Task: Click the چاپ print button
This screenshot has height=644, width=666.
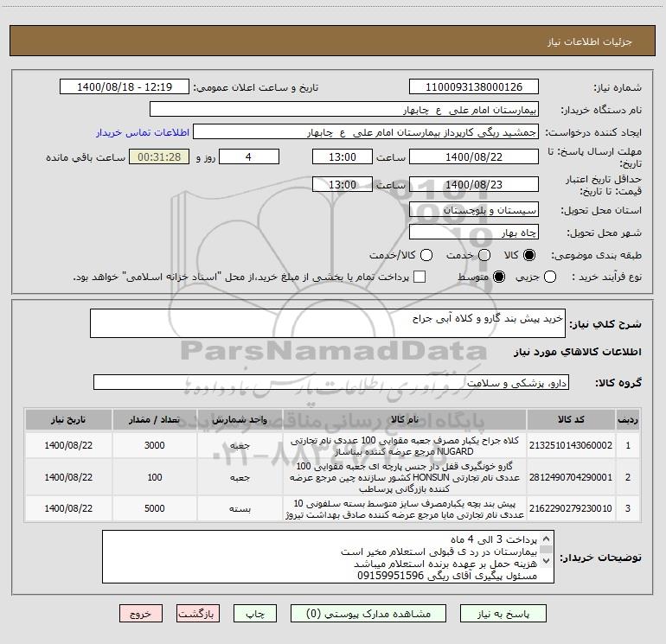Action: (255, 614)
